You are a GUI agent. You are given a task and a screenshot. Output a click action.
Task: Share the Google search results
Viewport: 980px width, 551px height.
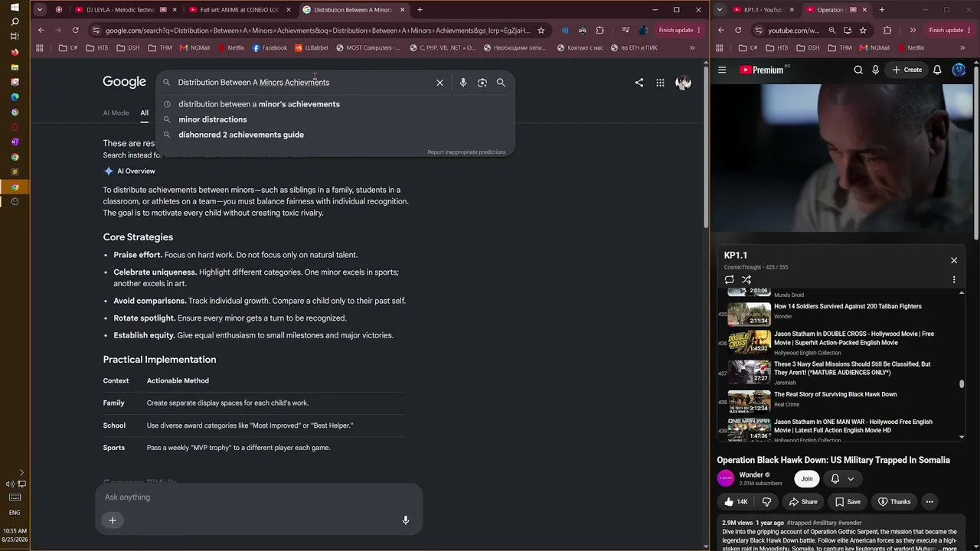coord(639,83)
